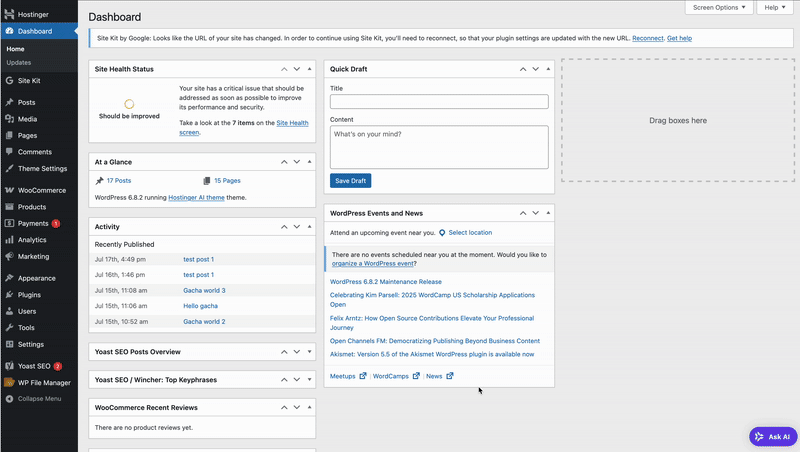The height and width of the screenshot is (452, 800).
Task: Click the Yoast SEO notification badge showing 2
Action: [58, 366]
